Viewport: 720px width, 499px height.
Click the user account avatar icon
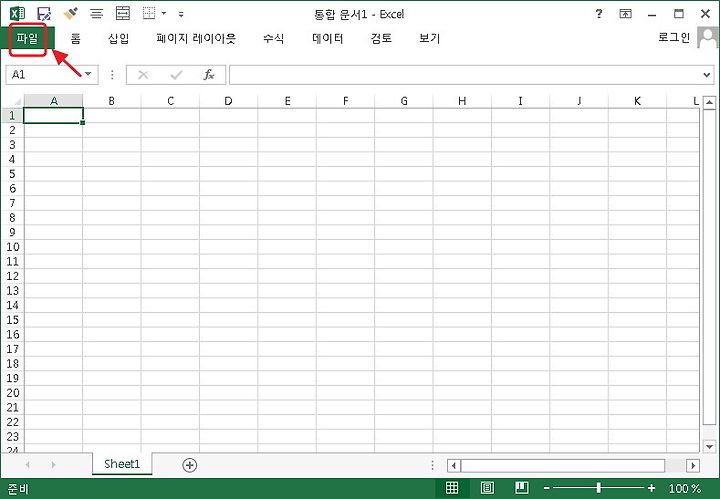pos(708,37)
